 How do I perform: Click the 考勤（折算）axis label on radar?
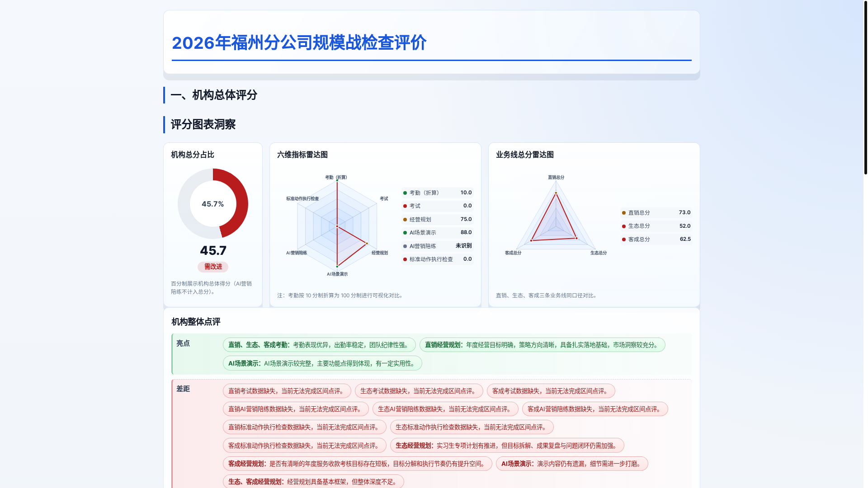pos(336,178)
